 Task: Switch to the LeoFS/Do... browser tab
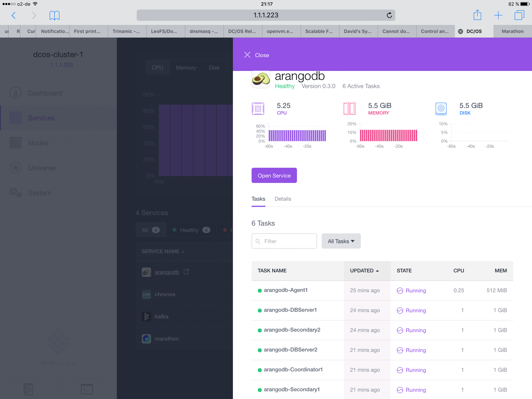click(x=165, y=31)
